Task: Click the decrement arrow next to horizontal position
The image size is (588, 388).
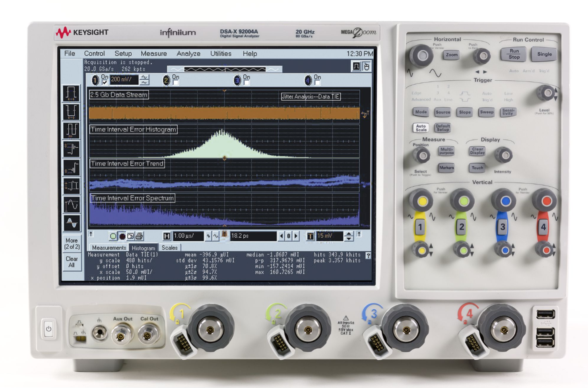Action: click(281, 236)
